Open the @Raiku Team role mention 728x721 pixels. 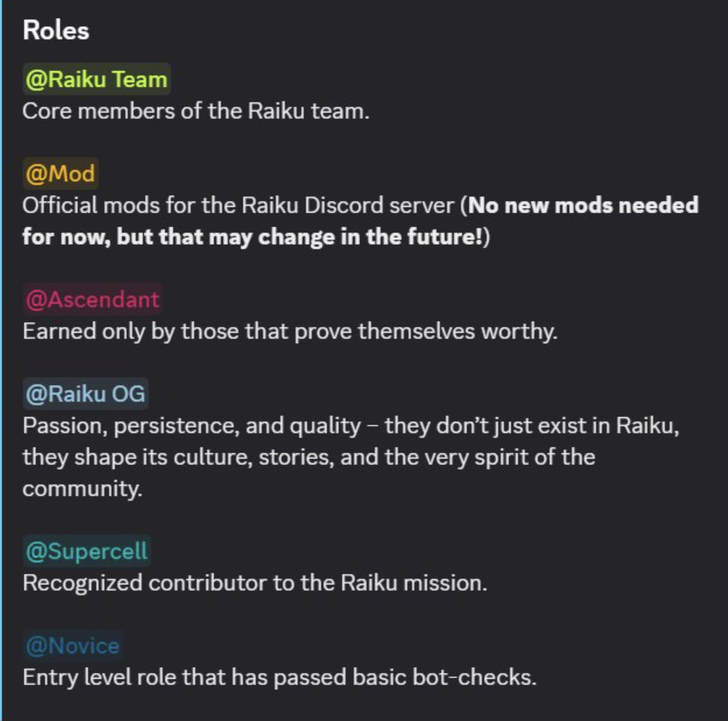pos(96,79)
